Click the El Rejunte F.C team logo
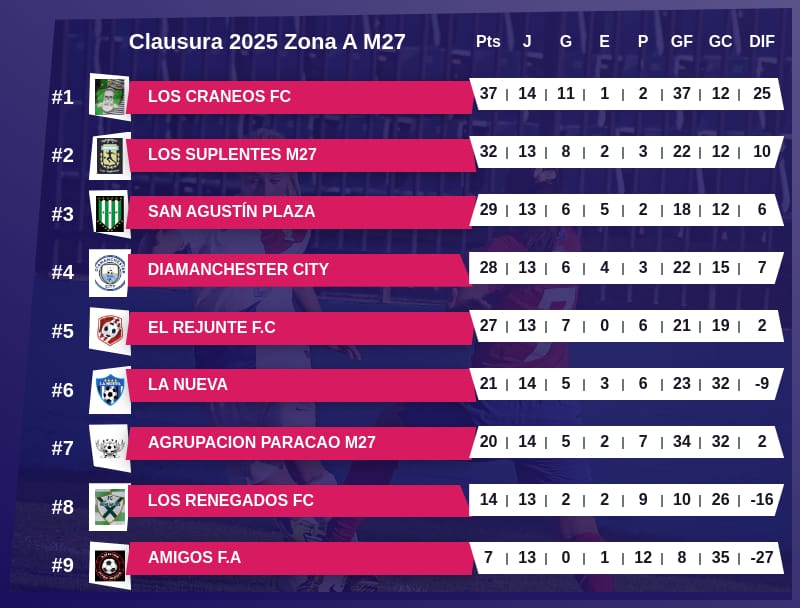Screen dimensions: 800x608 (110, 330)
